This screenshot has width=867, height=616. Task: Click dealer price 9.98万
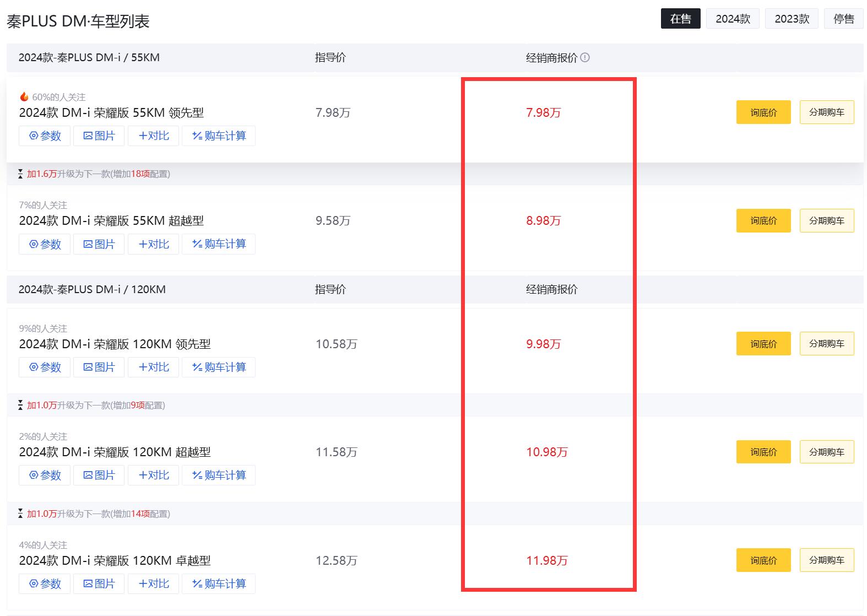[x=543, y=344]
